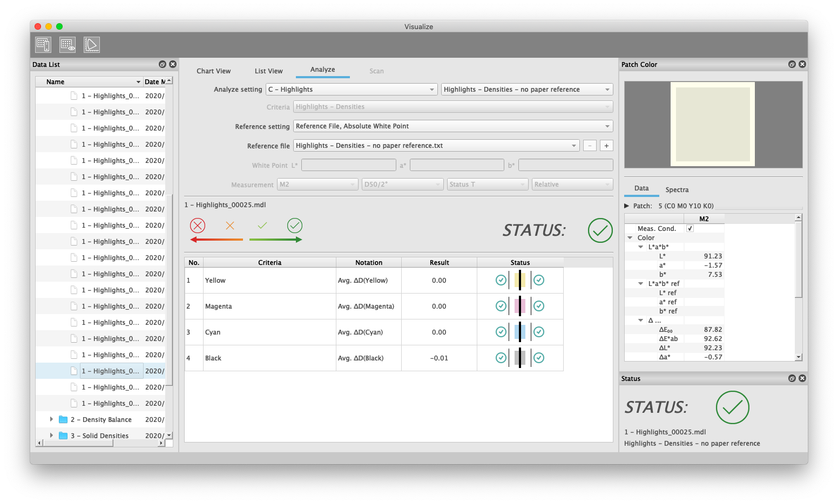The width and height of the screenshot is (838, 504).
Task: Float the Data List panel
Action: 163,64
